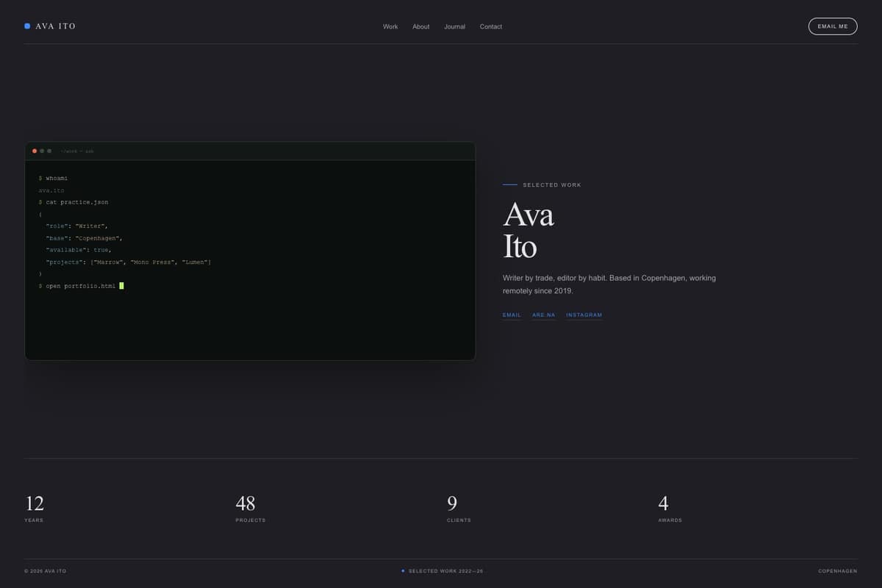Click the 12 YEARS statistic
This screenshot has height=588, width=882.
35,509
